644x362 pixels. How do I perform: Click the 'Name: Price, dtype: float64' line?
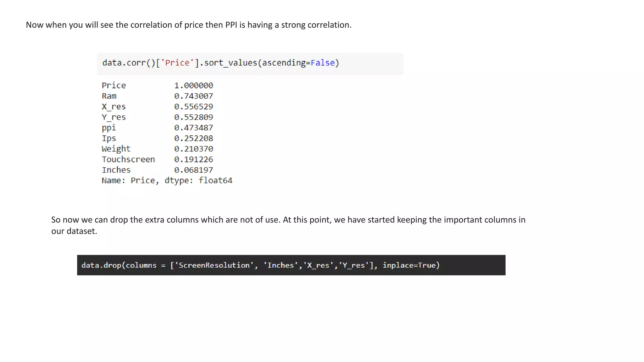pyautogui.click(x=167, y=181)
